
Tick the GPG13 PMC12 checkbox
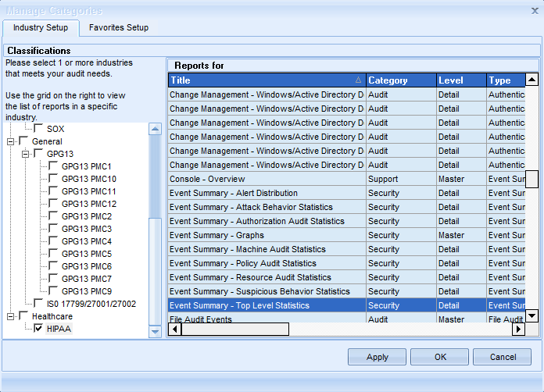pos(53,203)
